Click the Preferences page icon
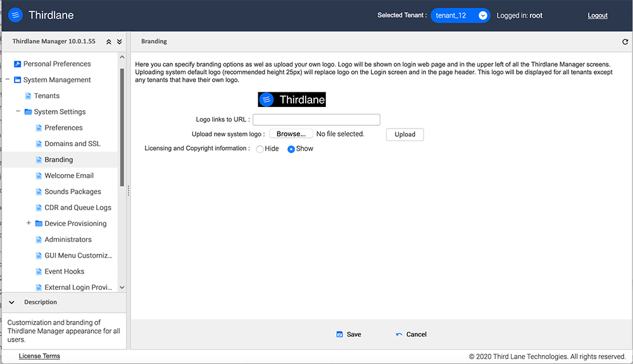633x364 pixels. 39,128
